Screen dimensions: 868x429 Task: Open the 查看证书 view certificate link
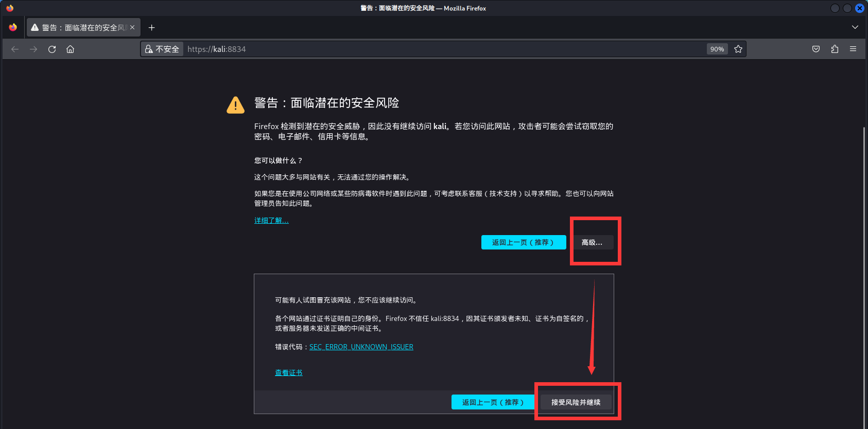pyautogui.click(x=289, y=373)
